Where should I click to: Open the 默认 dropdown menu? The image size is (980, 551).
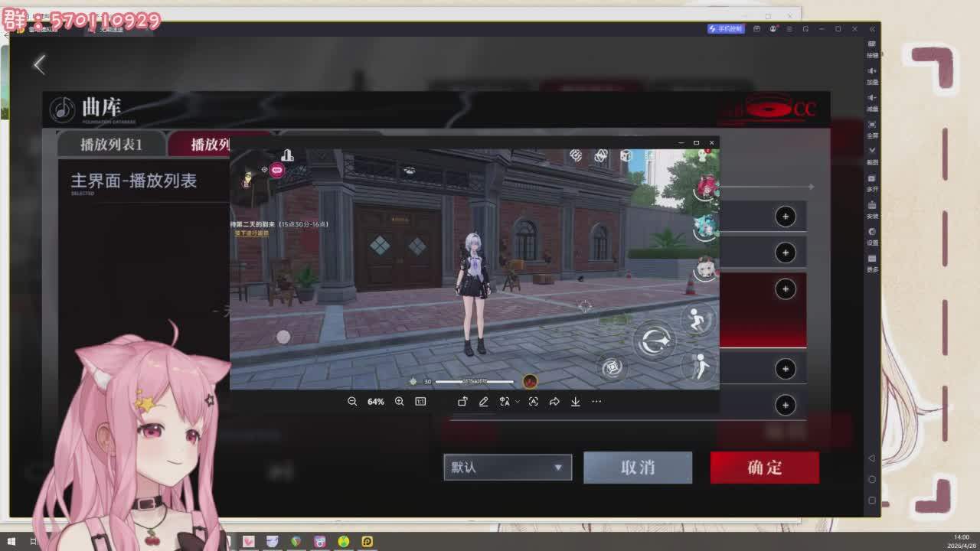[x=508, y=468]
